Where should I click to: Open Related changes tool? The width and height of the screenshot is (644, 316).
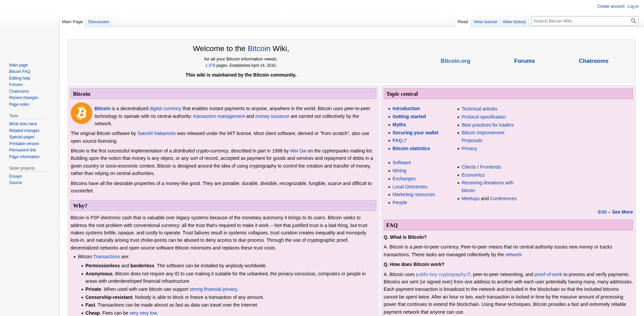(24, 131)
